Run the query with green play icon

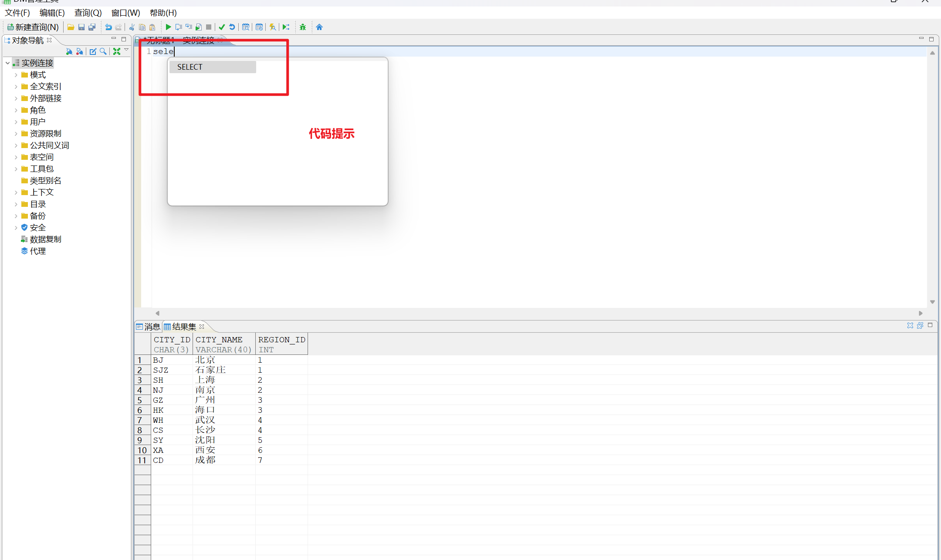[x=168, y=27]
